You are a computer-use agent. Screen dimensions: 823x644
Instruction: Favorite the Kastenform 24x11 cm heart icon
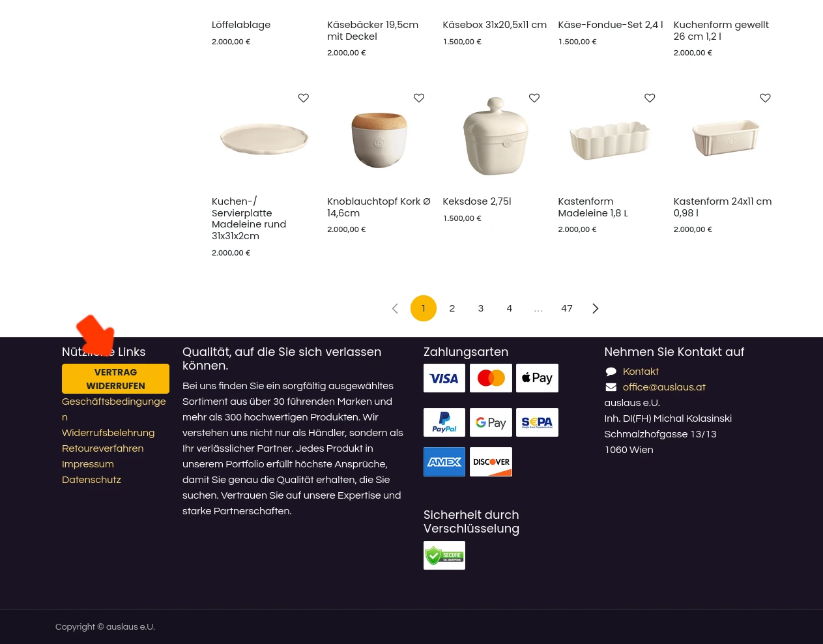click(765, 98)
